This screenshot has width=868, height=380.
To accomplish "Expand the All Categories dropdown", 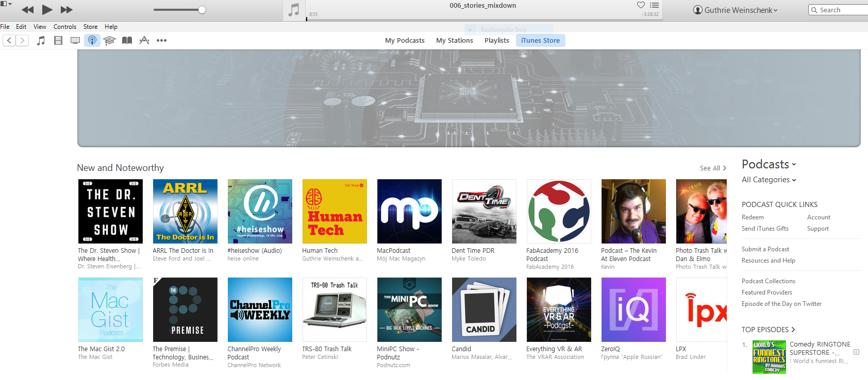I will tap(769, 180).
